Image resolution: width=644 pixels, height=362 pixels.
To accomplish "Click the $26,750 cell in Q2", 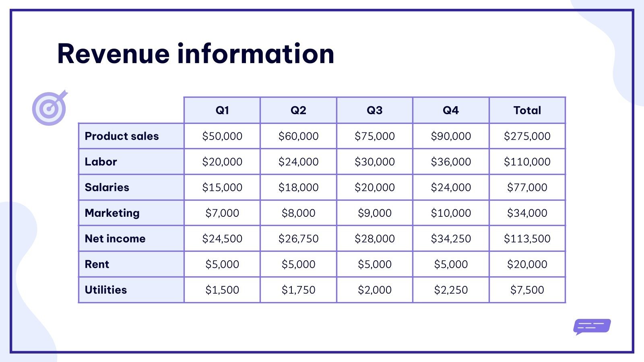I will (x=298, y=239).
